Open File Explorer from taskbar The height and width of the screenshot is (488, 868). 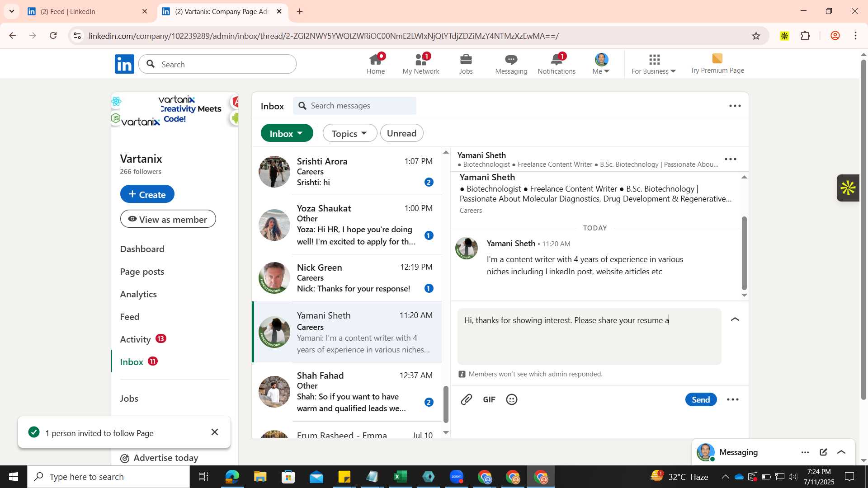(260, 477)
